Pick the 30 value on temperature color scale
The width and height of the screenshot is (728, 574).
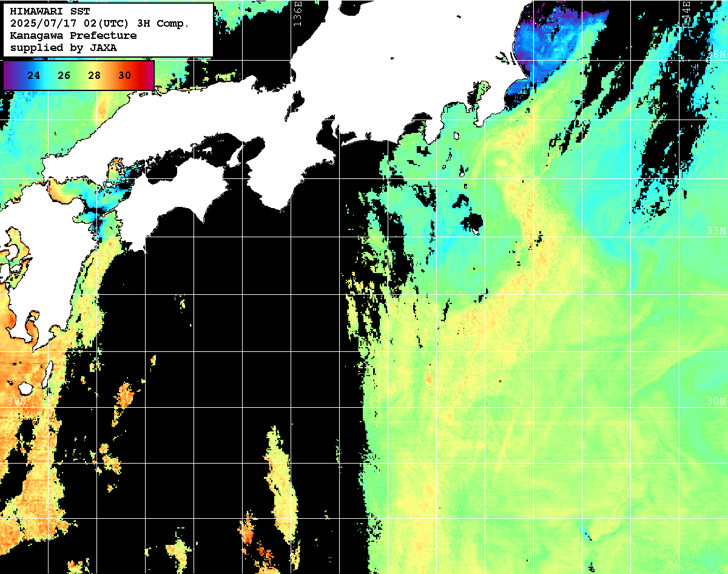coord(124,76)
